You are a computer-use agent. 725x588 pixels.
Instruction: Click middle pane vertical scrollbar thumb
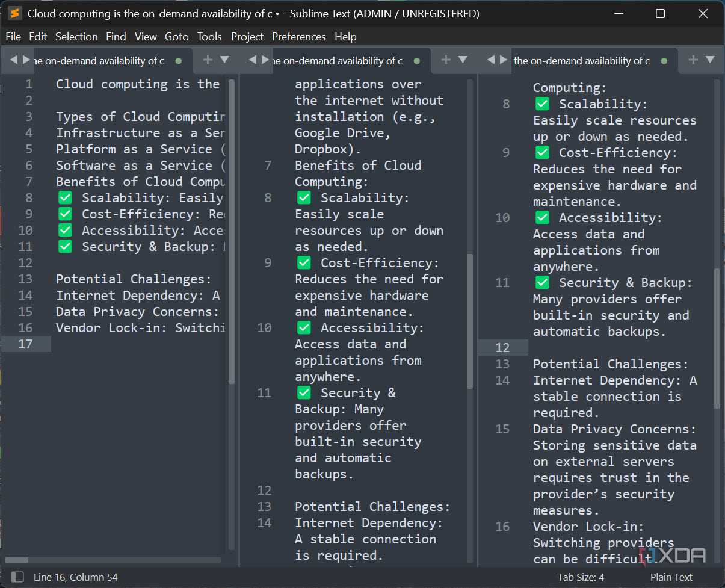point(470,321)
